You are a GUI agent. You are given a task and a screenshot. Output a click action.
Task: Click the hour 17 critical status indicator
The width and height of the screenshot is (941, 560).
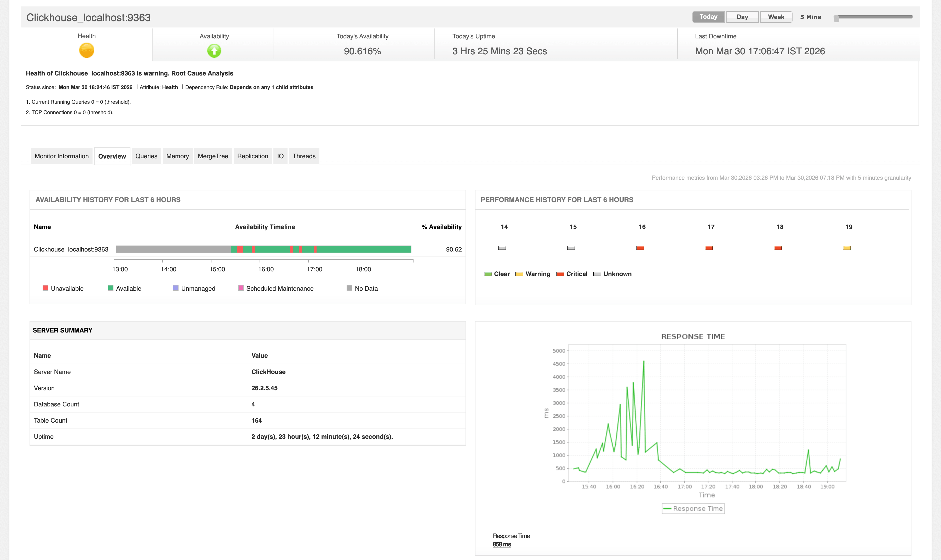[x=709, y=248]
